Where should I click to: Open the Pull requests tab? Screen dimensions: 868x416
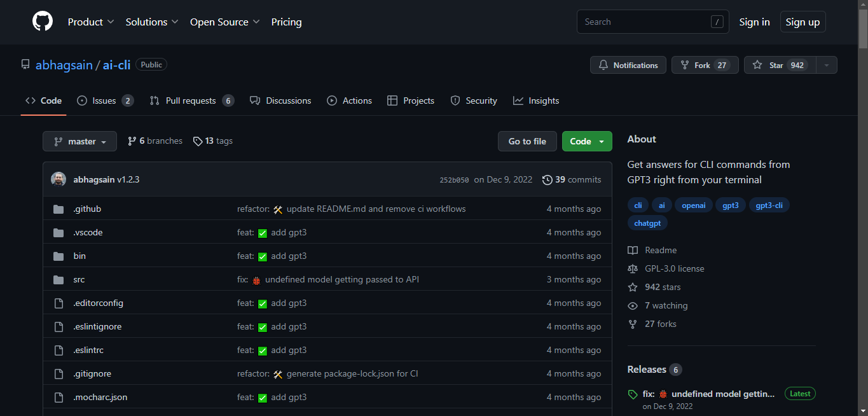[192, 101]
